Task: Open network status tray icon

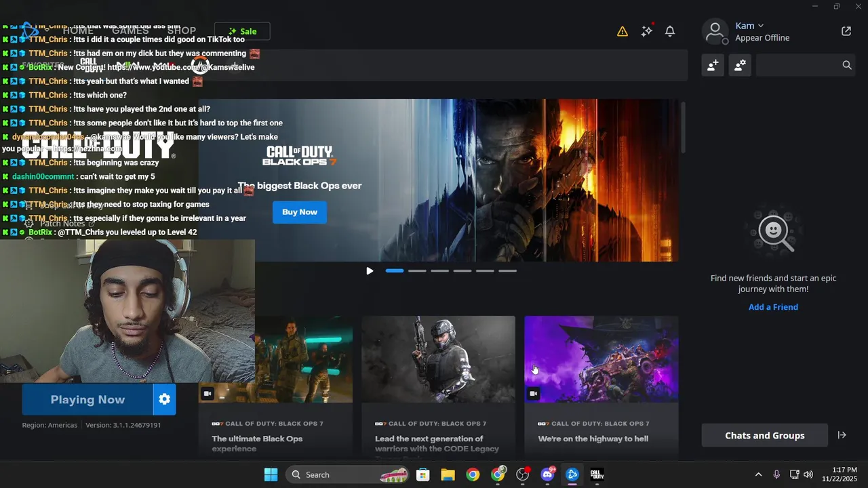Action: click(x=794, y=474)
